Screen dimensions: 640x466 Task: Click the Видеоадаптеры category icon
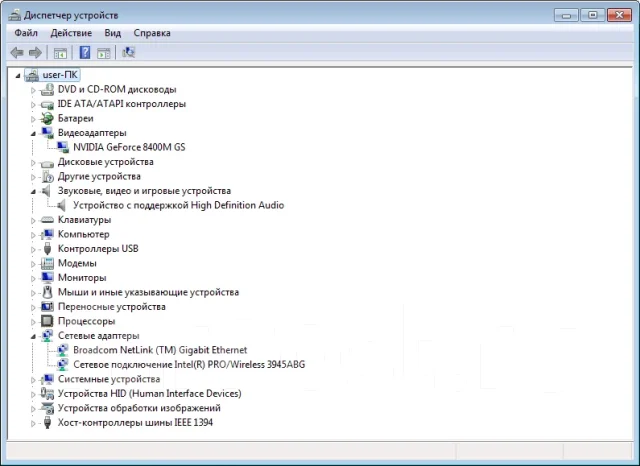click(x=47, y=133)
